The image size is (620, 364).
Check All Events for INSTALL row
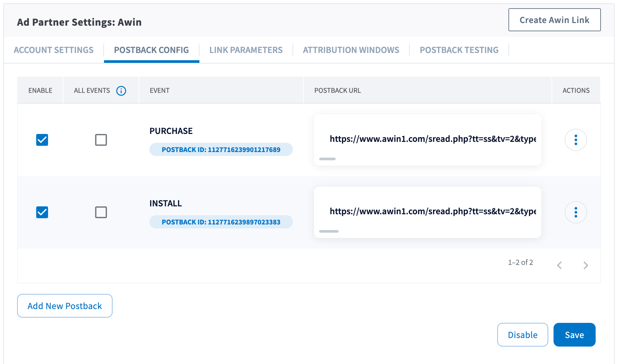(101, 212)
